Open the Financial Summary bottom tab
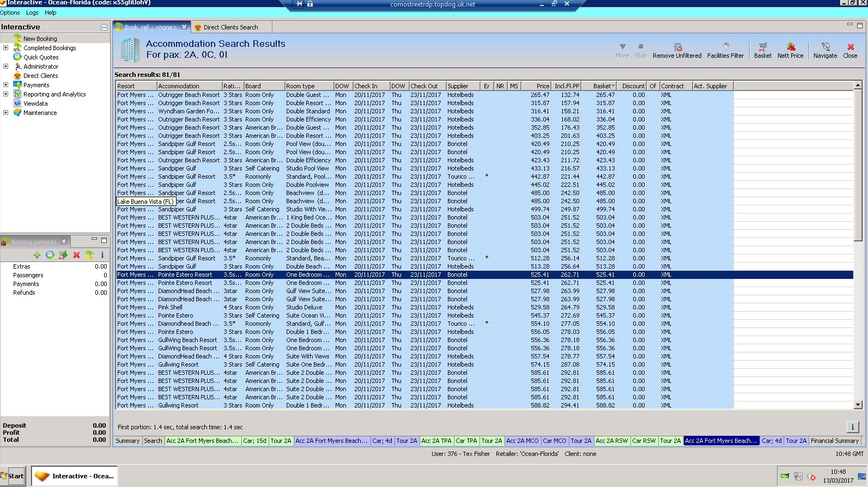 click(834, 441)
